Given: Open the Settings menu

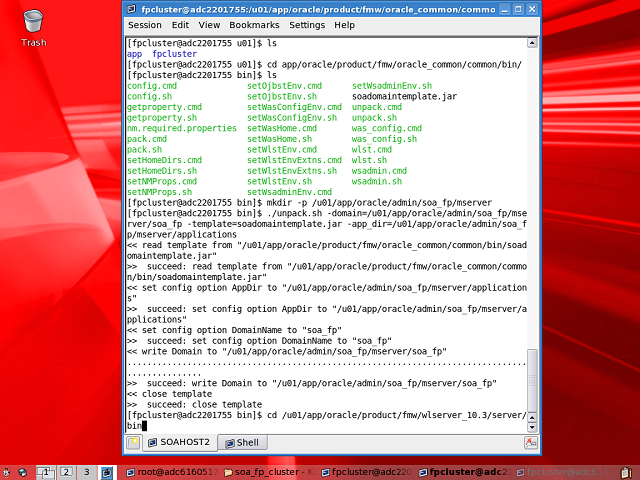Looking at the screenshot, I should click(307, 25).
